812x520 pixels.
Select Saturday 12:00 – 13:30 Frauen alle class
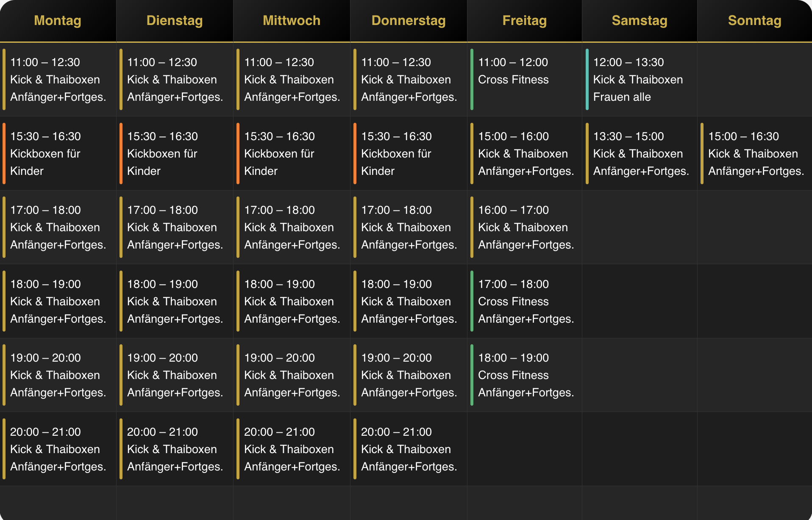click(640, 79)
